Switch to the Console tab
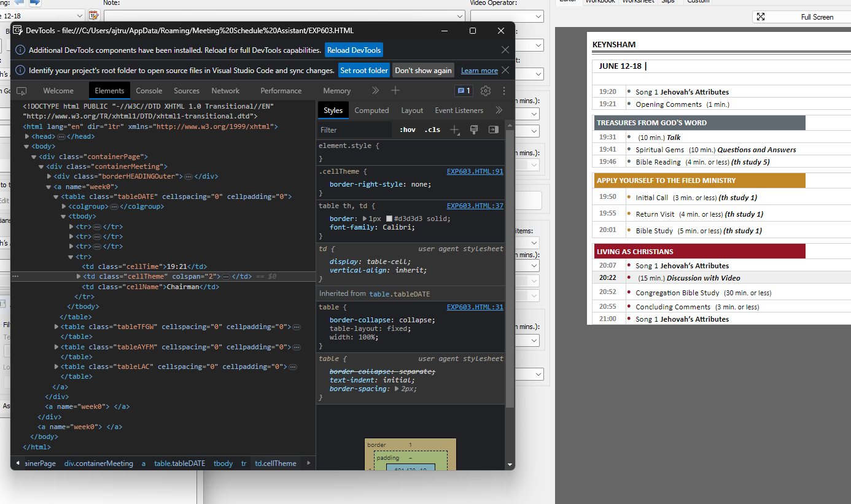The image size is (851, 504). pos(149,90)
